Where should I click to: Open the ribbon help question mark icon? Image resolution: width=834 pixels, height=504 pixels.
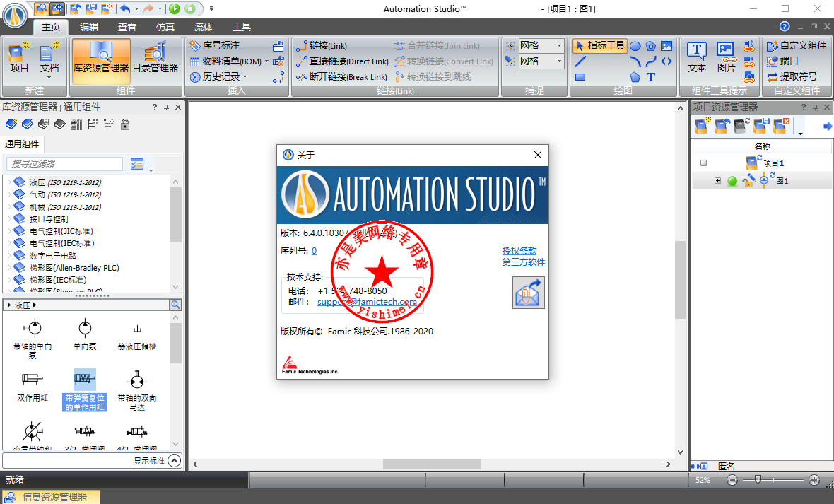tap(785, 27)
